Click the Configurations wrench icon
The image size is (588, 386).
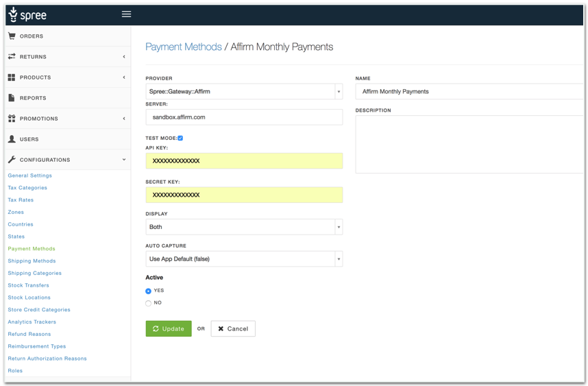point(12,160)
